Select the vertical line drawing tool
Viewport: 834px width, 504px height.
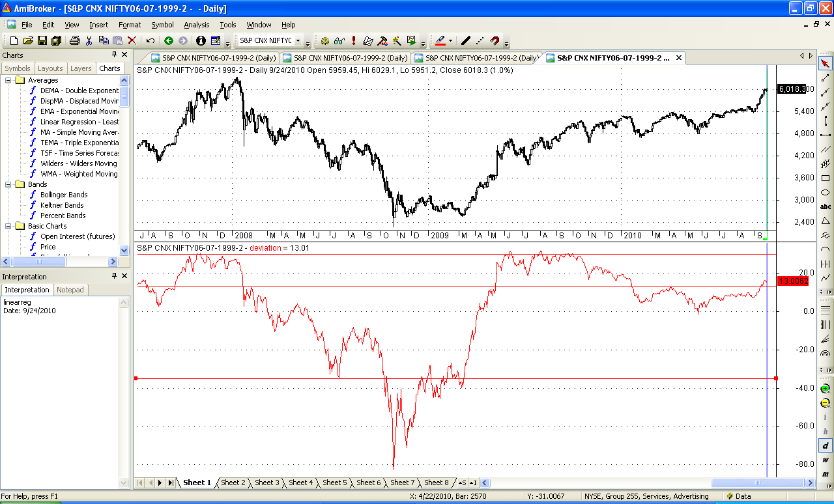coord(826,120)
